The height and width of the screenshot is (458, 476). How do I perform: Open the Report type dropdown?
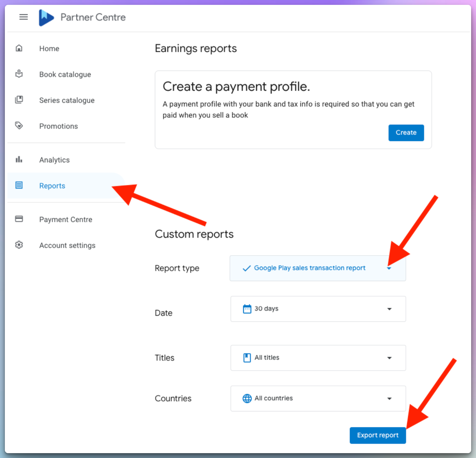pos(318,268)
